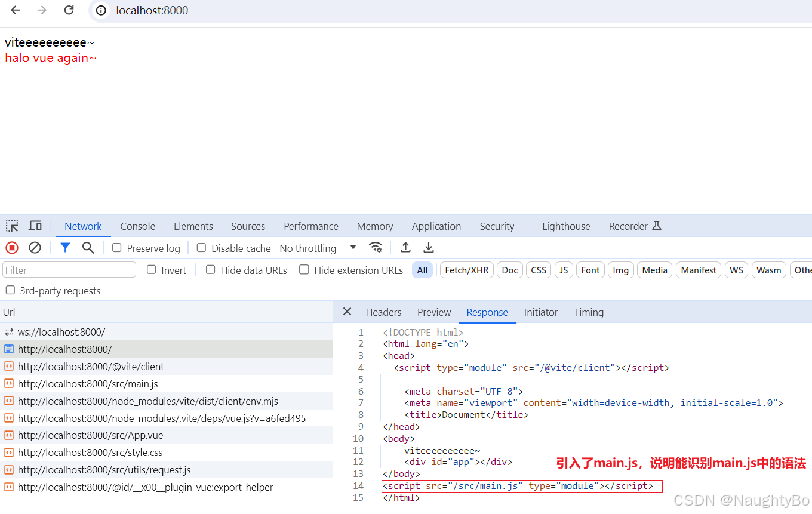The height and width of the screenshot is (514, 812).
Task: Check the Invert filter checkbox
Action: (x=152, y=270)
